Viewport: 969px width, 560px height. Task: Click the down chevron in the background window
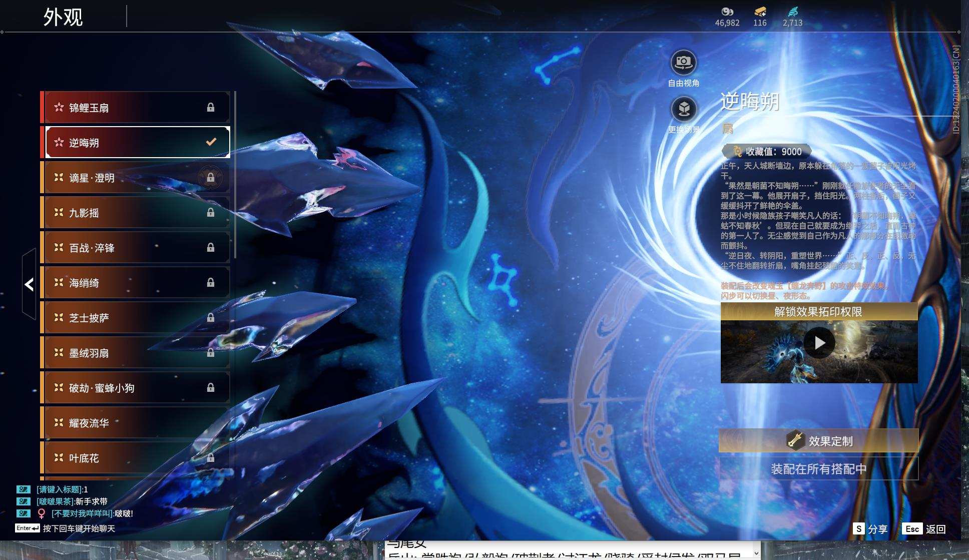tap(756, 553)
